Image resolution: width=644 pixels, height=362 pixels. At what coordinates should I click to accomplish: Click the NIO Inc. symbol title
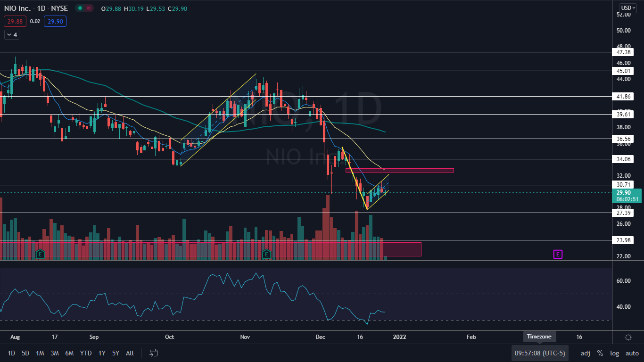click(17, 8)
